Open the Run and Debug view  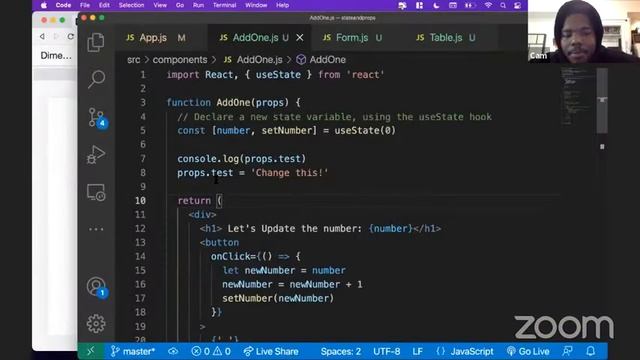pyautogui.click(x=96, y=155)
